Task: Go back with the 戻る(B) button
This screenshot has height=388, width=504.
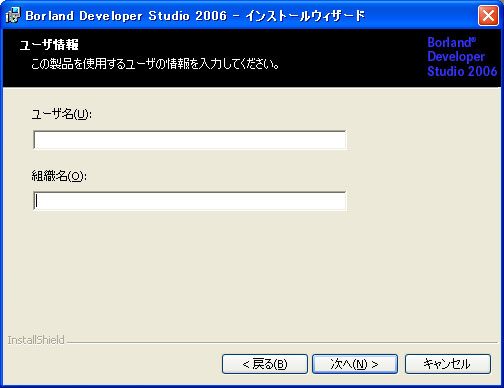Action: pos(265,364)
